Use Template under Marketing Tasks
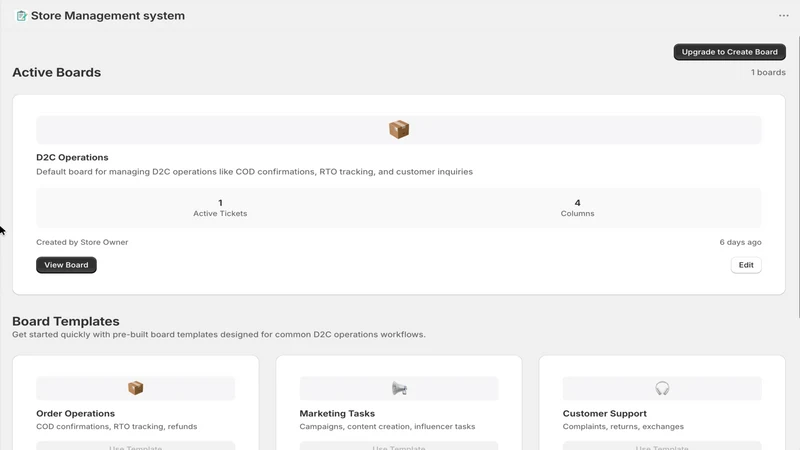Viewport: 800px width, 450px height. [x=399, y=447]
